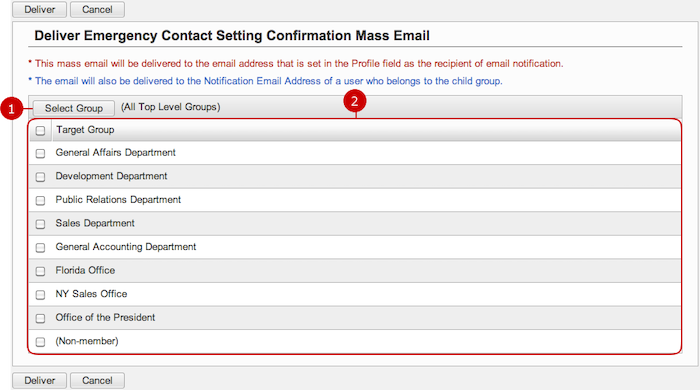The height and width of the screenshot is (390, 700).
Task: Check the Development Department checkbox
Action: click(40, 177)
